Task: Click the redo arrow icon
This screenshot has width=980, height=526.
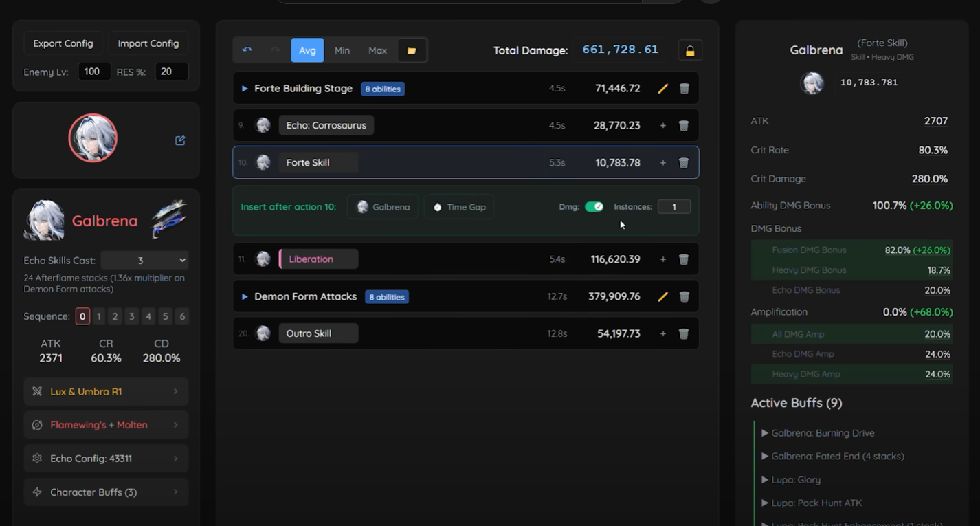Action: click(x=275, y=50)
